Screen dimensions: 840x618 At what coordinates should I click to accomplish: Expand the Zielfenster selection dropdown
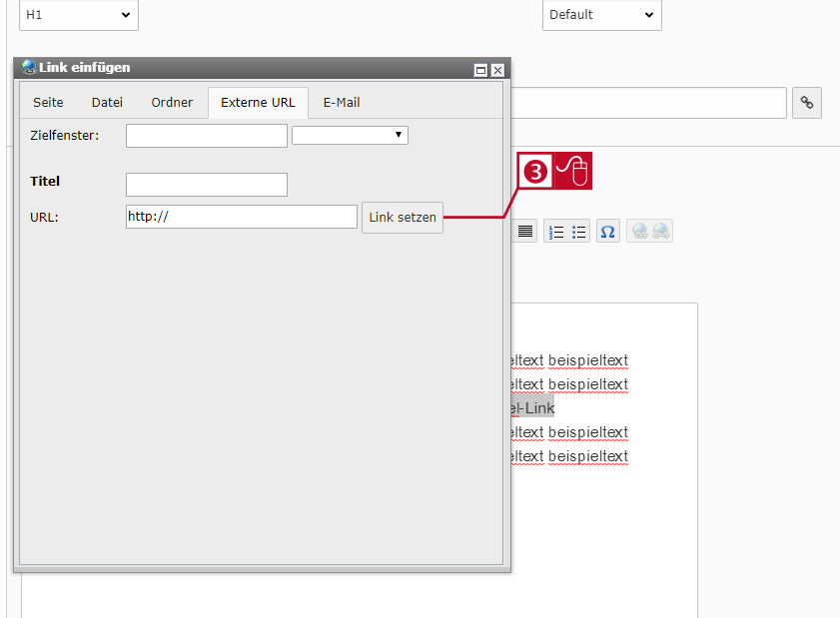[350, 135]
